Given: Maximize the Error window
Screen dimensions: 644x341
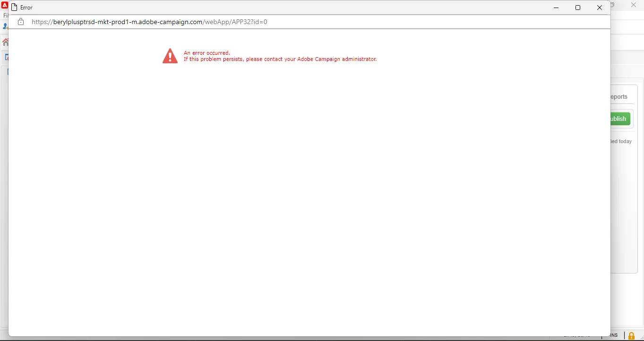Looking at the screenshot, I should click(578, 8).
